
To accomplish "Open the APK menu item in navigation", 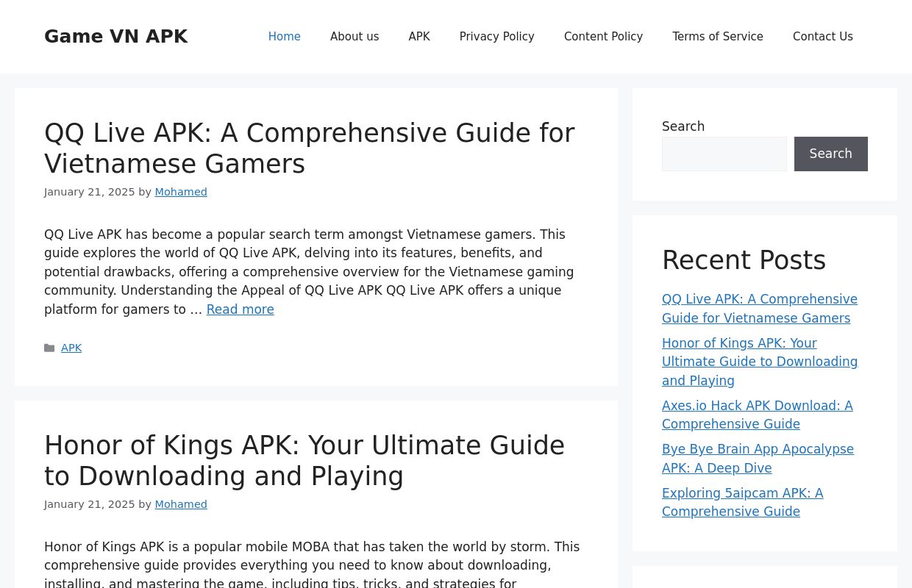I will pos(419,37).
